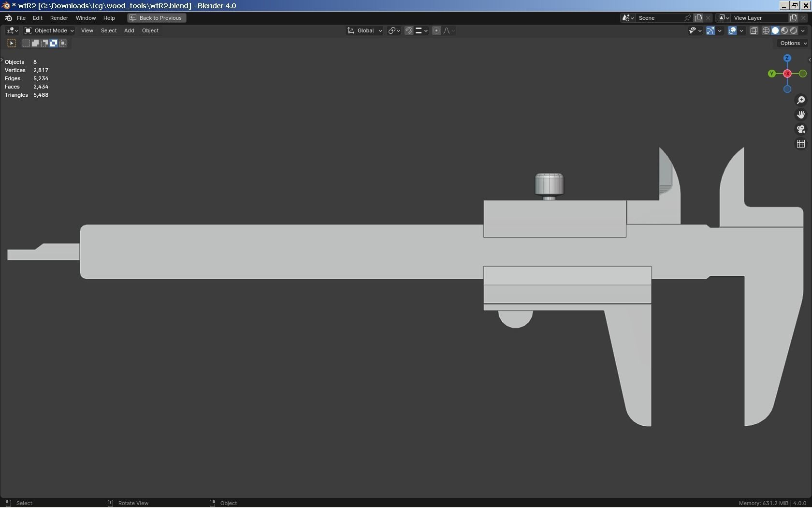Click the Z axis on the navigation gizmo
This screenshot has width=812, height=508.
(x=787, y=58)
